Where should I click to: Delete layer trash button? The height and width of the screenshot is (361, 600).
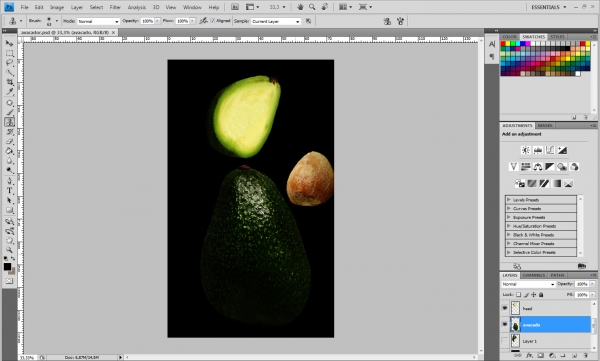tap(585, 356)
